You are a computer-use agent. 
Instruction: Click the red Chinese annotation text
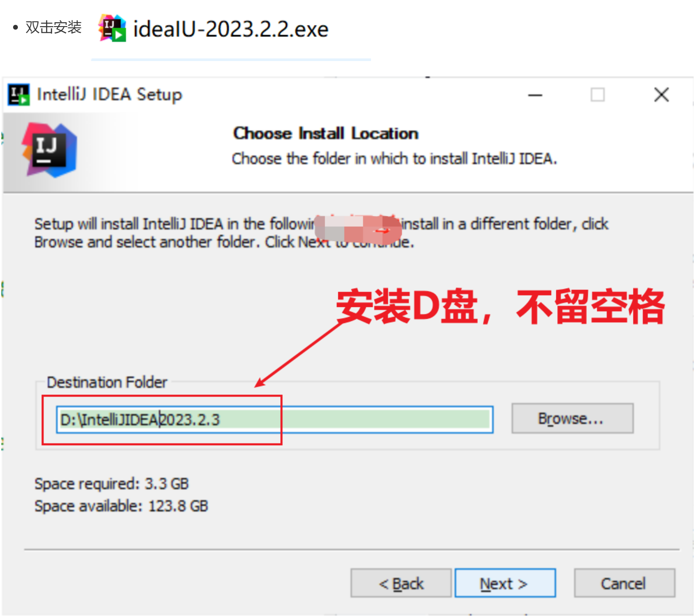[x=500, y=306]
